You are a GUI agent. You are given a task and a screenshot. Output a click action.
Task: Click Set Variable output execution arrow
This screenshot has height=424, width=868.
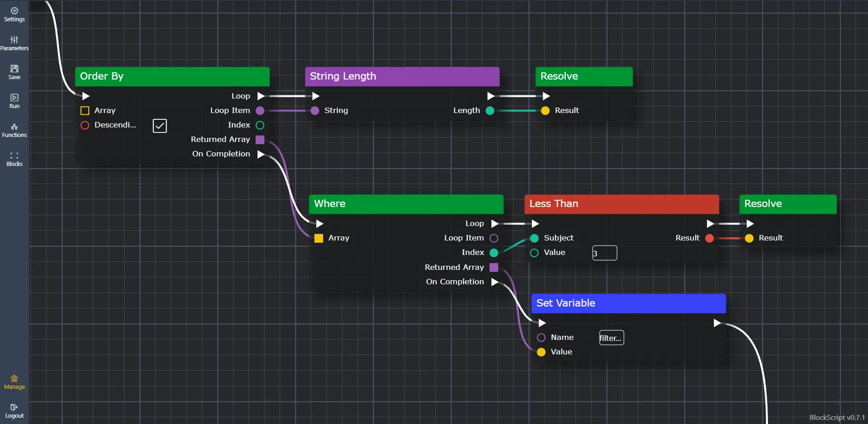coord(717,323)
